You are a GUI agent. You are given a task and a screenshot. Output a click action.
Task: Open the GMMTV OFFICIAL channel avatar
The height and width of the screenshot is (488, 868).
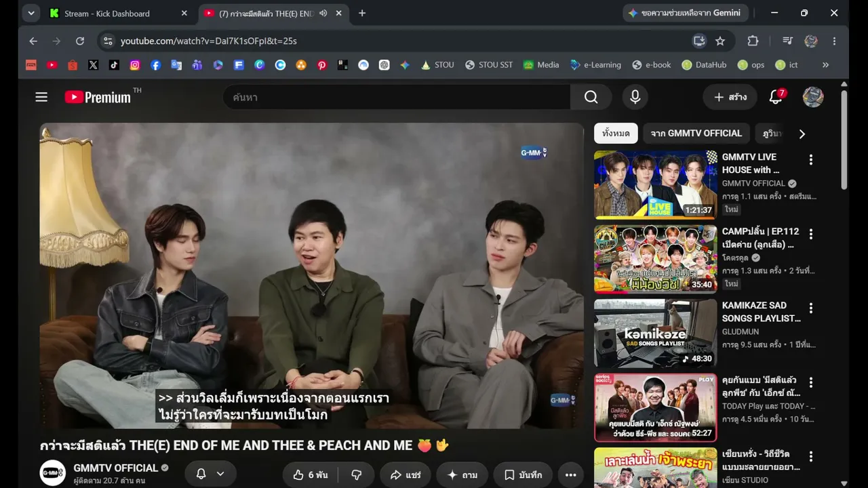(52, 473)
